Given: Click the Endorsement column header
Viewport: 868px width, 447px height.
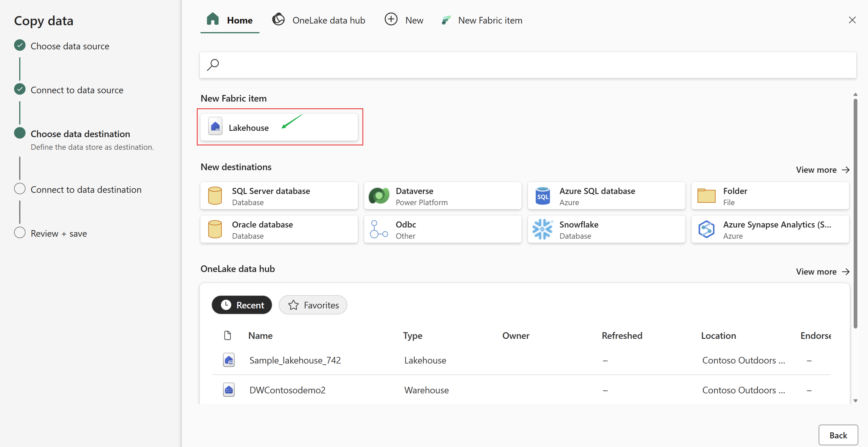Looking at the screenshot, I should tap(815, 336).
